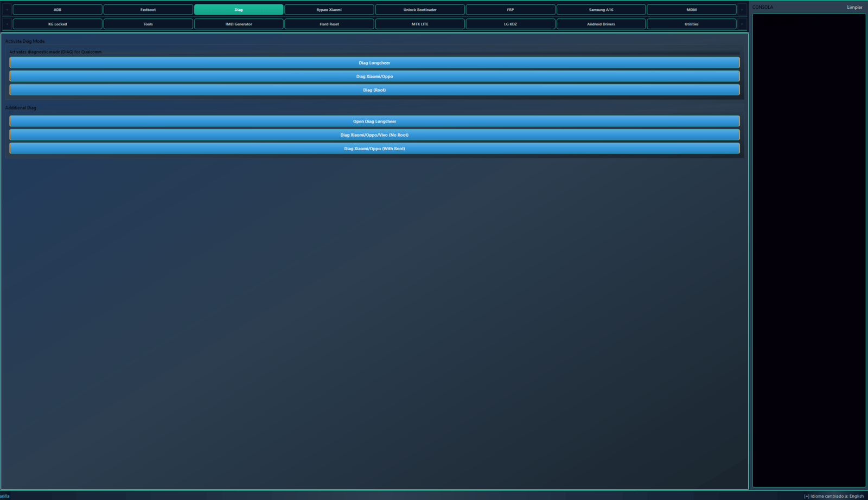Switch to the Fastboot tab
This screenshot has width=868, height=500.
(148, 10)
